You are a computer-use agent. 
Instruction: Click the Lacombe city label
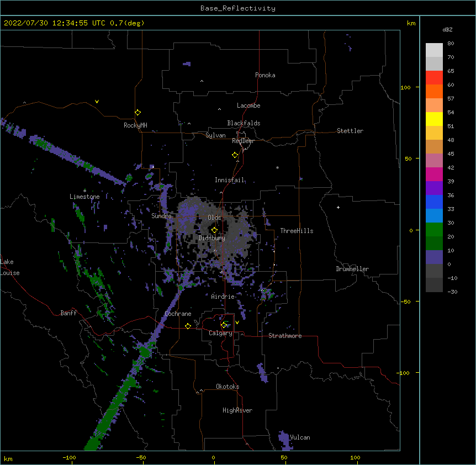[248, 105]
